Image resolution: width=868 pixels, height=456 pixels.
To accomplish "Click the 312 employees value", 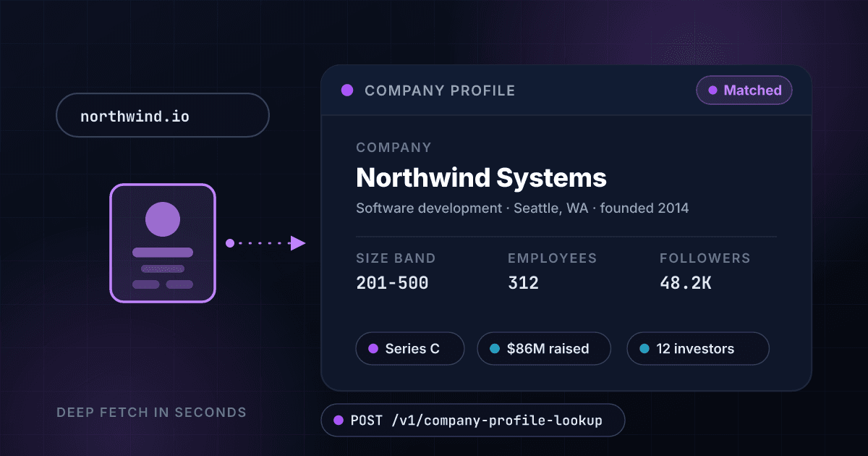I will 523,283.
